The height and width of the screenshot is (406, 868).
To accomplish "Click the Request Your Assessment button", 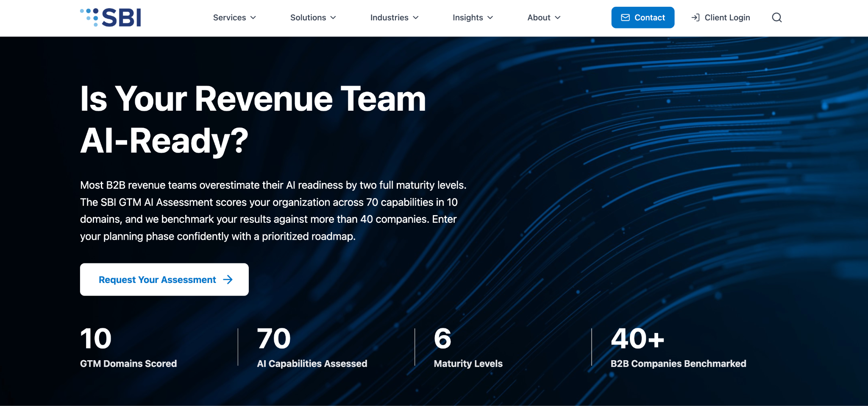I will [164, 280].
